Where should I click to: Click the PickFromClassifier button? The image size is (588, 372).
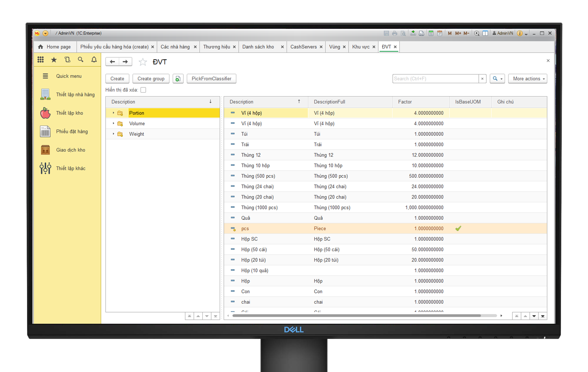coord(211,79)
